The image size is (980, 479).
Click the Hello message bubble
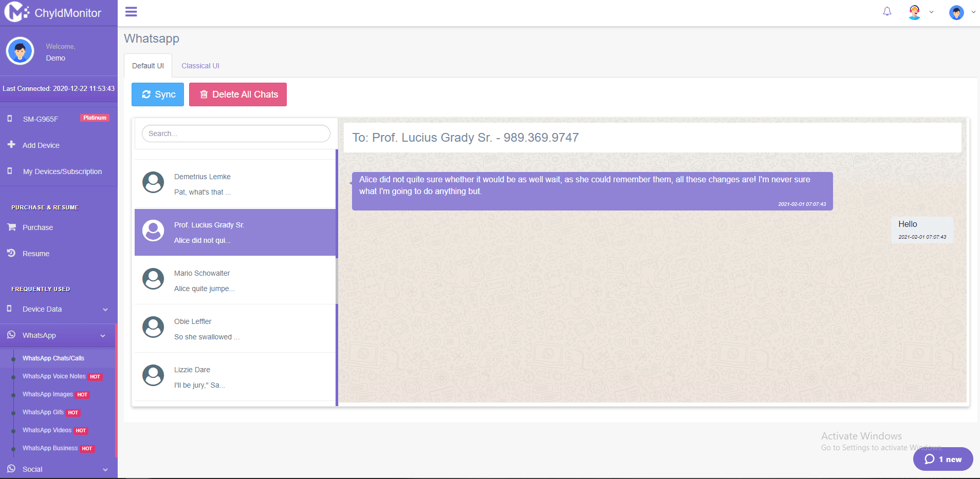[922, 229]
